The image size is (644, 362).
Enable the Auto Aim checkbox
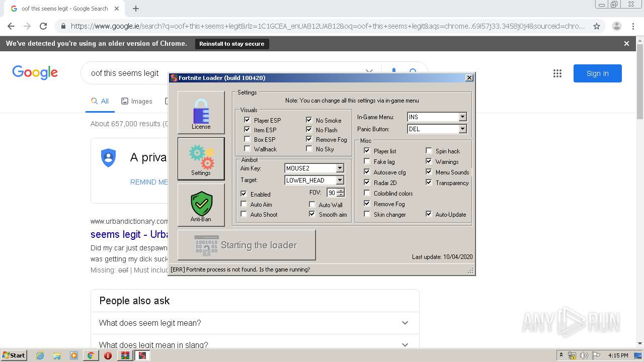coord(244,204)
